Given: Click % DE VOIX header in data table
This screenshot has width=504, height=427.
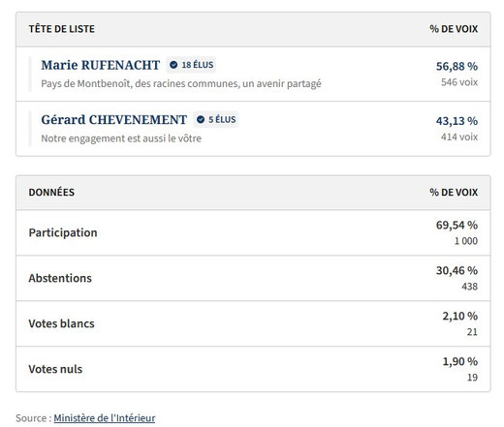Looking at the screenshot, I should [454, 193].
